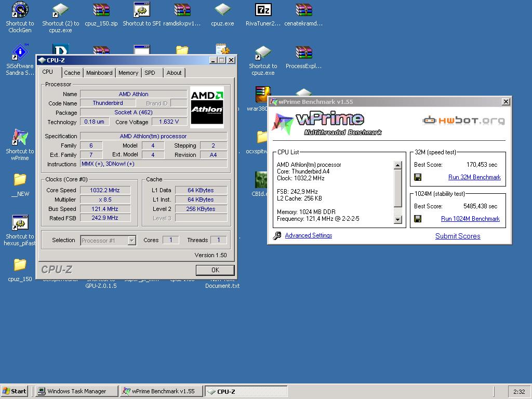Open the Memory tab in CPU-Z
The height and width of the screenshot is (399, 532).
click(128, 73)
